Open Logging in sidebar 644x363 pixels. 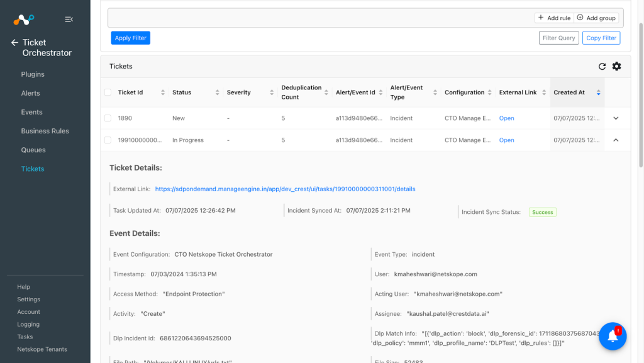click(28, 324)
